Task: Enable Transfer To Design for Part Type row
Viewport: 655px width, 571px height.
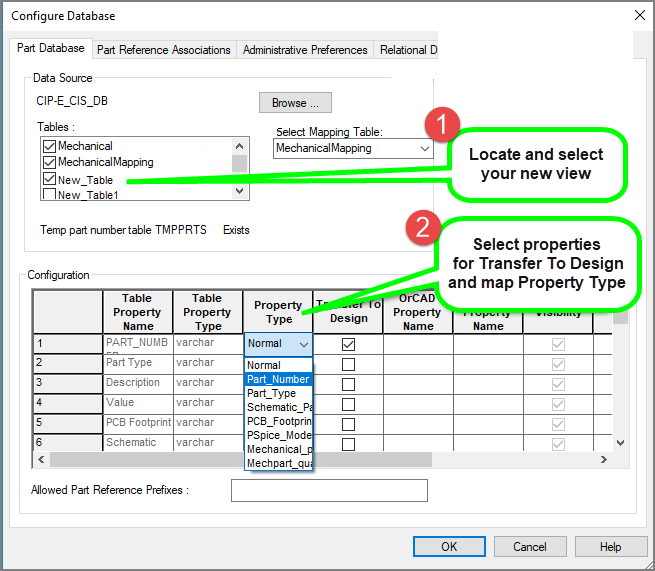Action: click(348, 364)
